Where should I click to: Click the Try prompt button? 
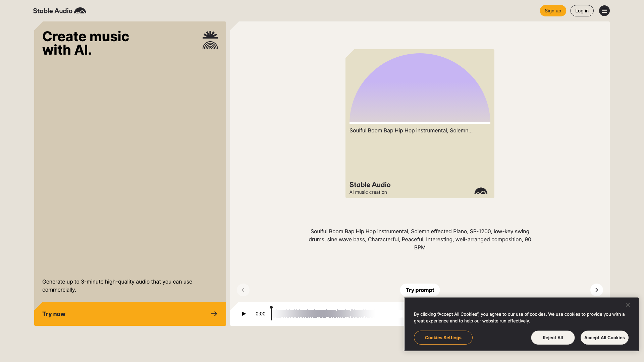420,290
